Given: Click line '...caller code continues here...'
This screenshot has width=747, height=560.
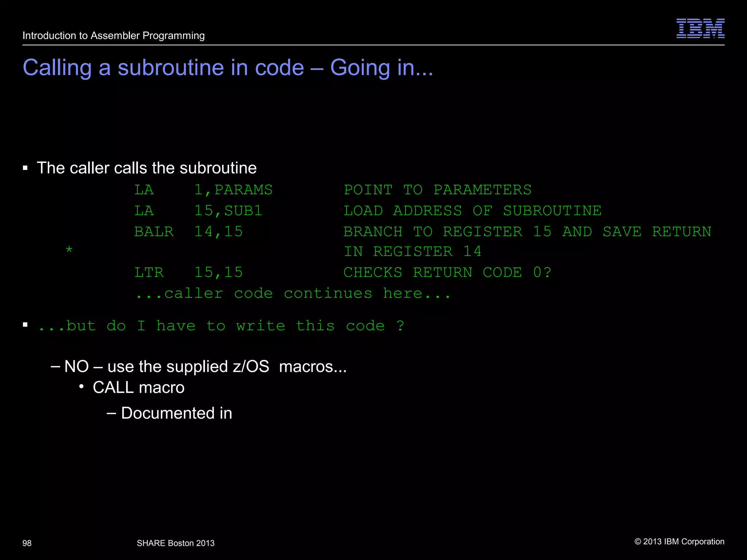Looking at the screenshot, I should [x=293, y=293].
